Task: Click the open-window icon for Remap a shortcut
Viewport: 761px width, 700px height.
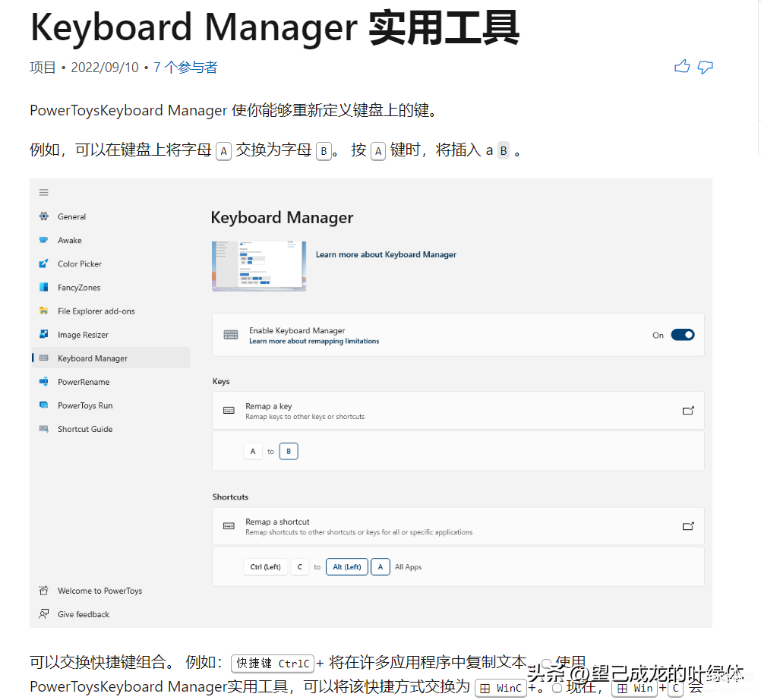Action: [688, 526]
